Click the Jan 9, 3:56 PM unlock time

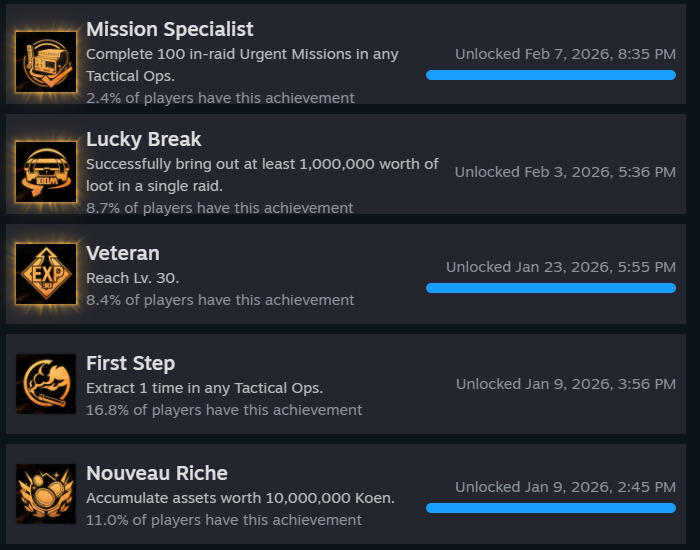566,384
